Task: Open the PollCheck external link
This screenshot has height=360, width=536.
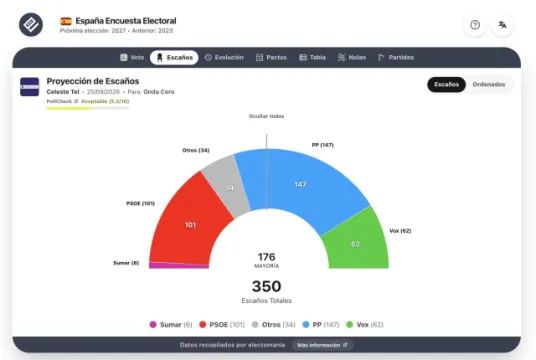Action: point(63,101)
